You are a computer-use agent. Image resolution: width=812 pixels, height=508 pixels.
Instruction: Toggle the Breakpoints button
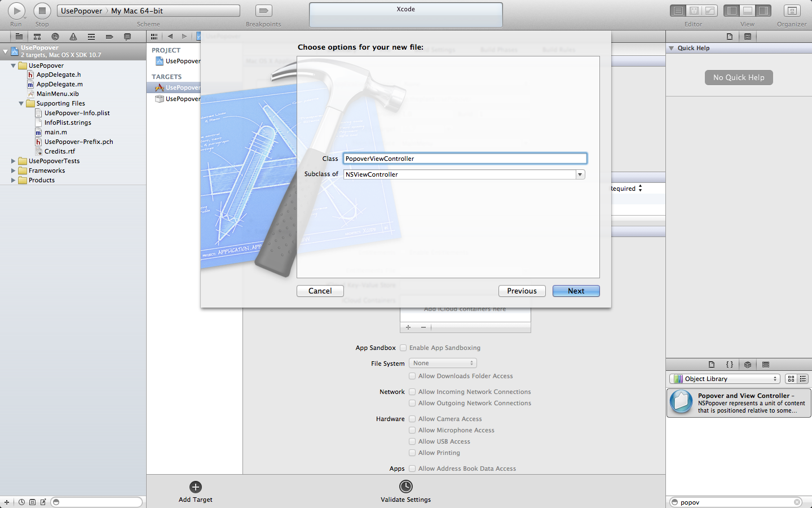click(263, 11)
